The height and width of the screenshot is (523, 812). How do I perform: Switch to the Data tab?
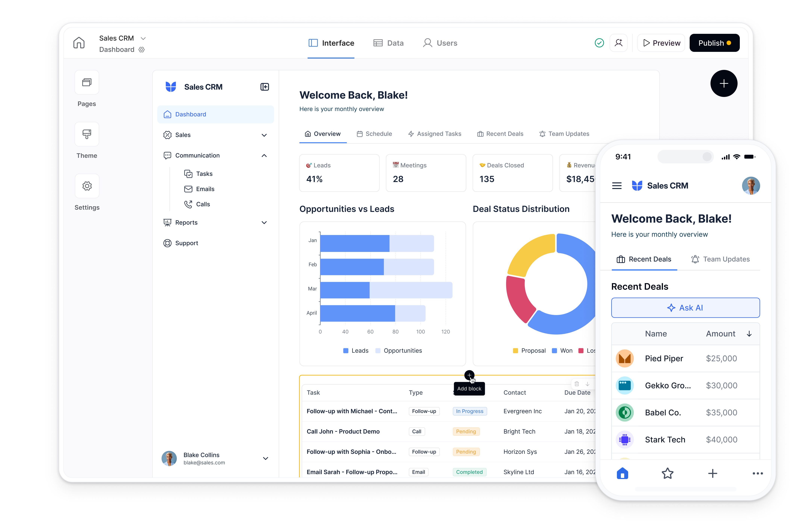pos(388,43)
